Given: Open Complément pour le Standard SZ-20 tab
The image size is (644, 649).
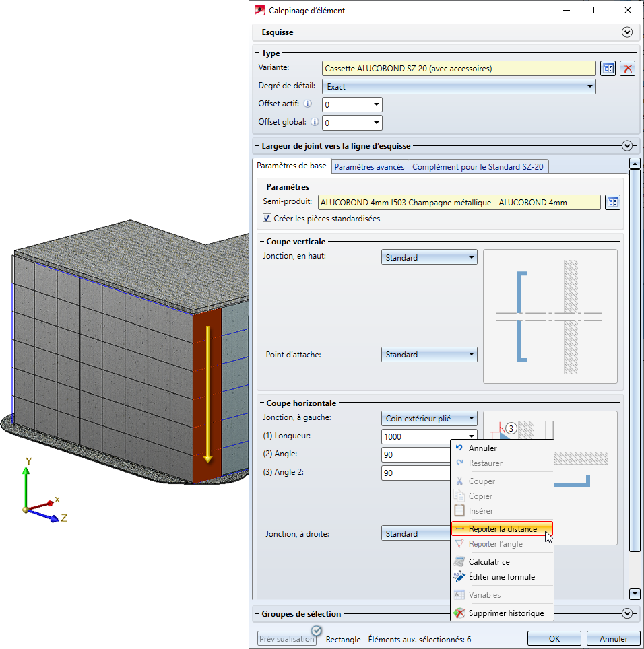Looking at the screenshot, I should coord(477,166).
